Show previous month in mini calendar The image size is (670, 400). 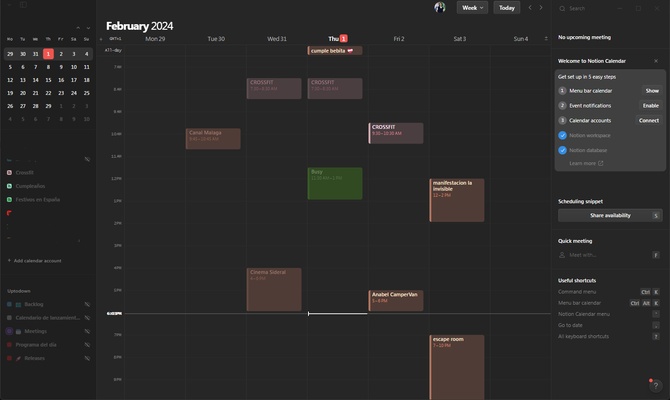(x=78, y=28)
